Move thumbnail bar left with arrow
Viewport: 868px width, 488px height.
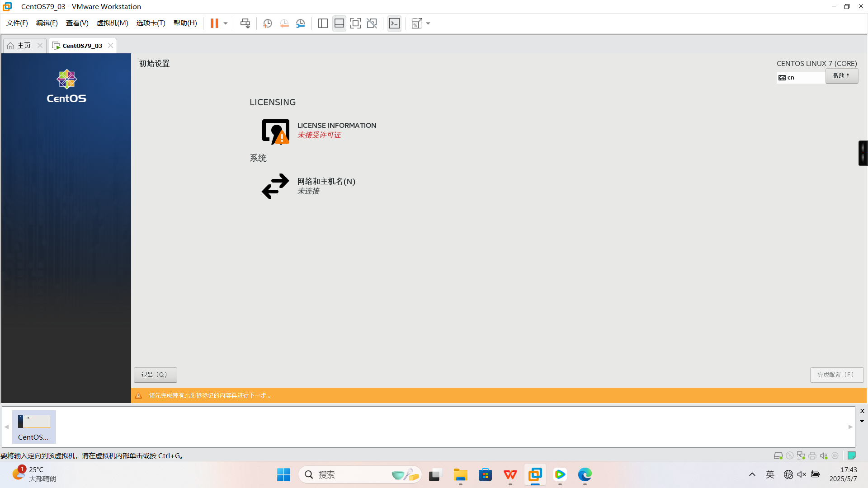(x=7, y=427)
